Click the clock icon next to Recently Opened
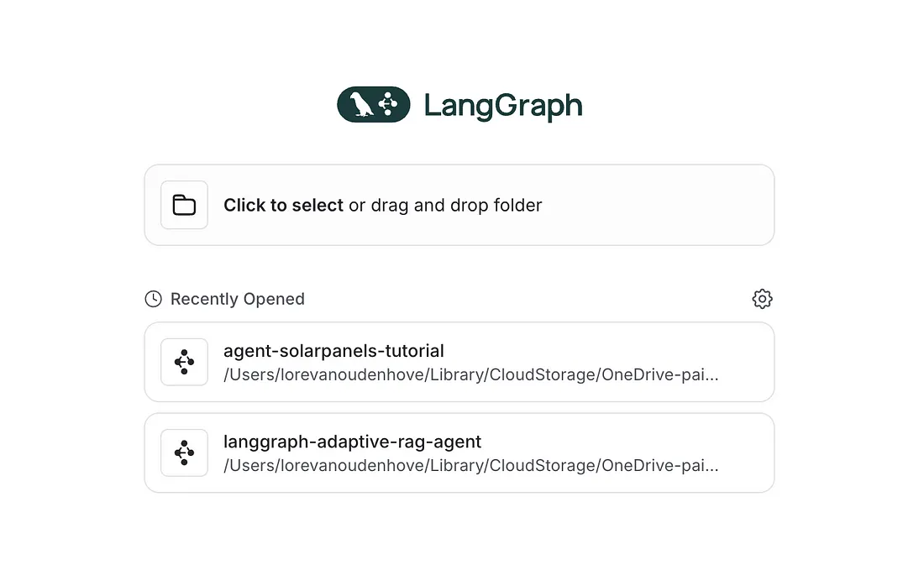 153,299
